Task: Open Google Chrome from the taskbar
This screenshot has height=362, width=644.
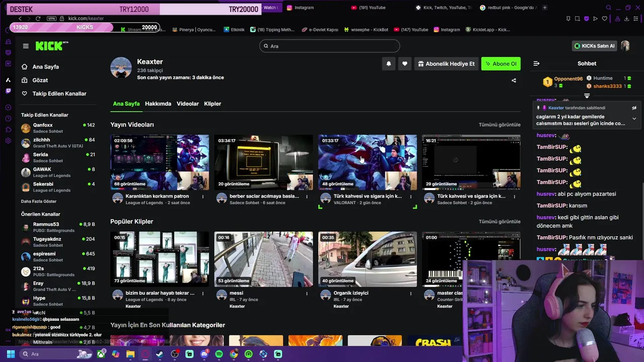Action: 233,354
